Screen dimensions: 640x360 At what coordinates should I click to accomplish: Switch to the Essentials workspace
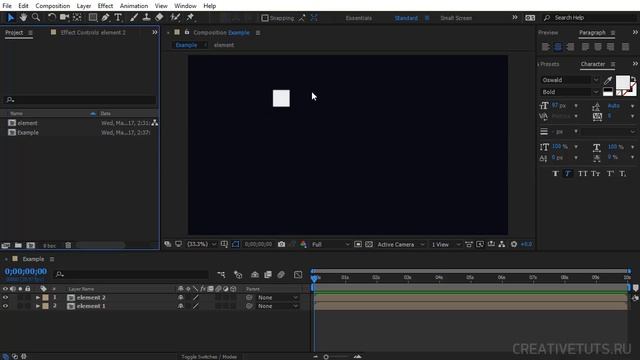359,18
